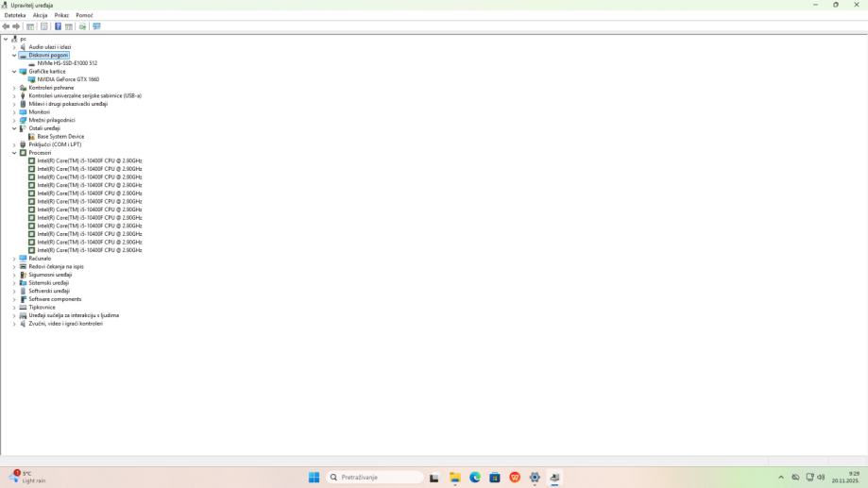
Task: Click the NVIDIA GeForce GTX 1660 display icon
Action: 31,79
